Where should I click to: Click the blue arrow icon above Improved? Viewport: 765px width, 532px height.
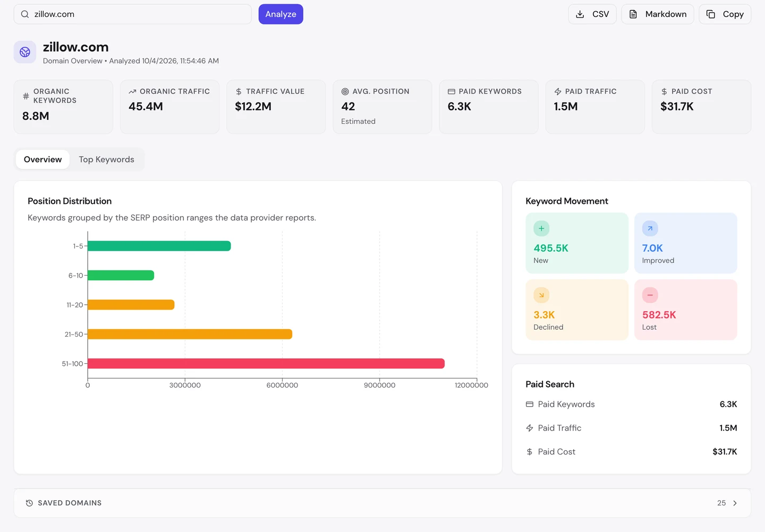point(650,228)
